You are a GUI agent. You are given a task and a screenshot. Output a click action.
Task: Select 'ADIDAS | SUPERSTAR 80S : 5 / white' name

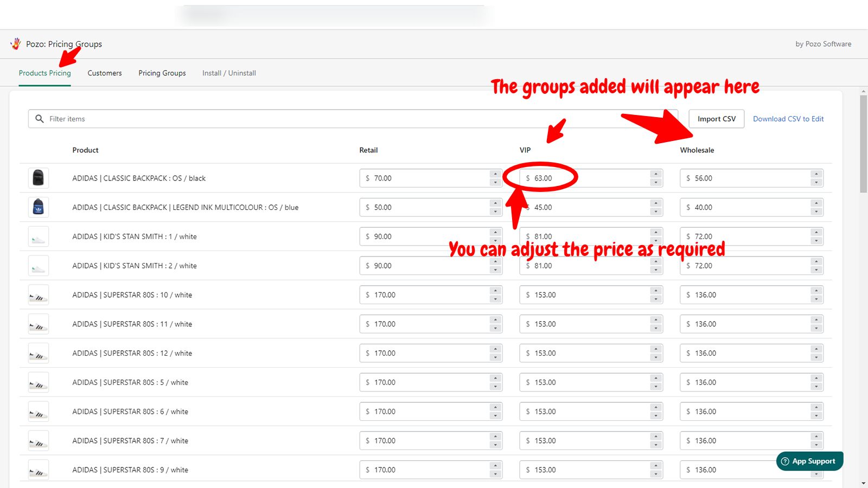pos(130,382)
